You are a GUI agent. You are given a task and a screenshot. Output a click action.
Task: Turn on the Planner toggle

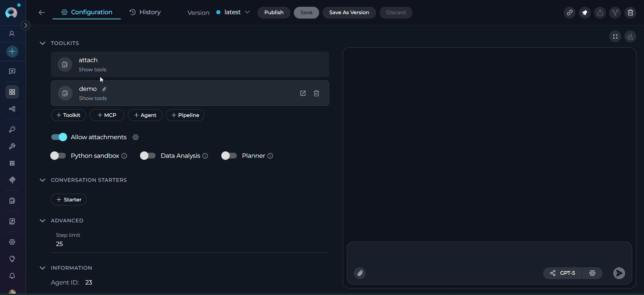(x=229, y=156)
